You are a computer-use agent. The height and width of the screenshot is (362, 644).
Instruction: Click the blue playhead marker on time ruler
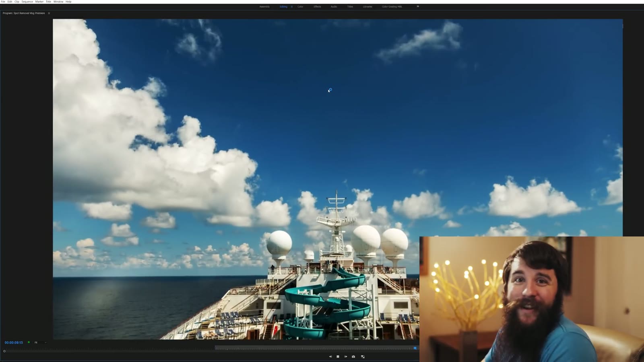coord(415,348)
